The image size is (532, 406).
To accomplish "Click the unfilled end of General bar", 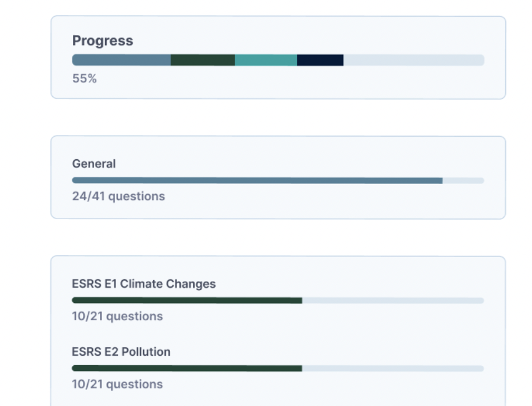I will click(463, 181).
